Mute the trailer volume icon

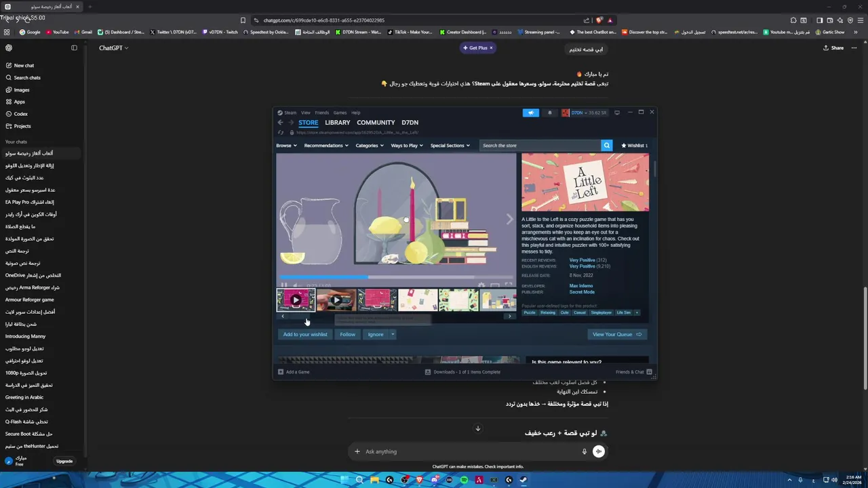(295, 285)
